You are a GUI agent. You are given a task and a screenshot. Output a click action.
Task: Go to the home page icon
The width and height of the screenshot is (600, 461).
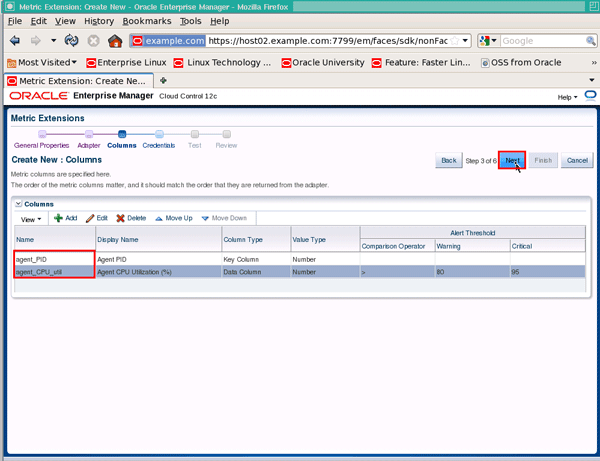(x=115, y=41)
